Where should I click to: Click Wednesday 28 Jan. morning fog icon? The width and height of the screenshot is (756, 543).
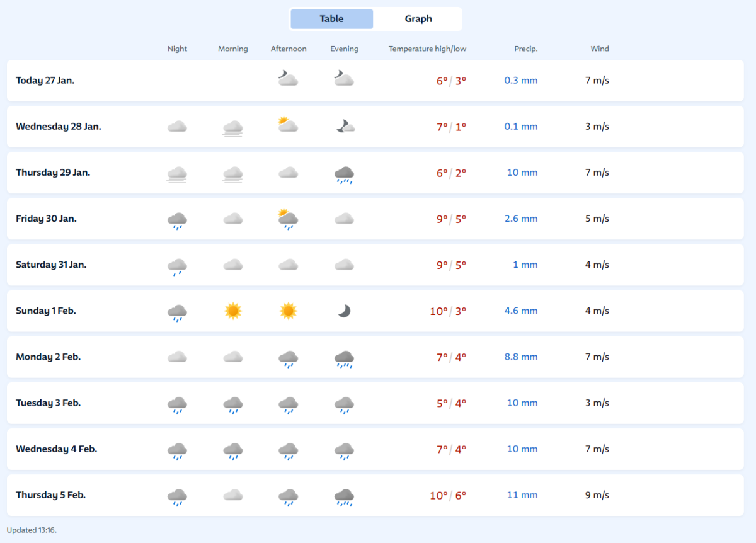[233, 127]
